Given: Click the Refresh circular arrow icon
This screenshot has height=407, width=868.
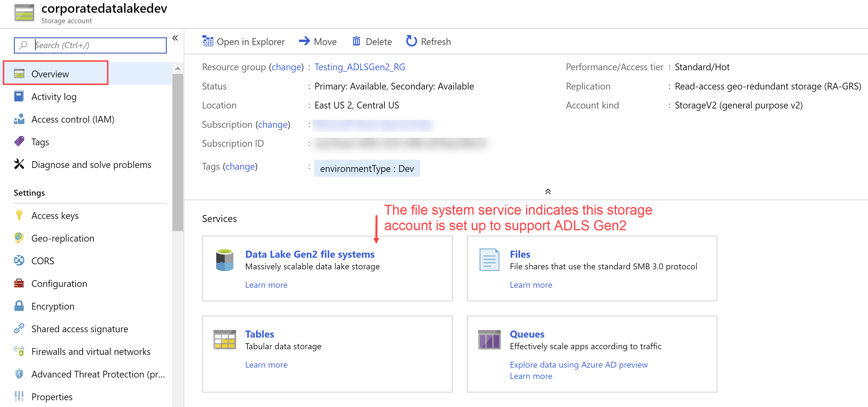Looking at the screenshot, I should pos(411,41).
